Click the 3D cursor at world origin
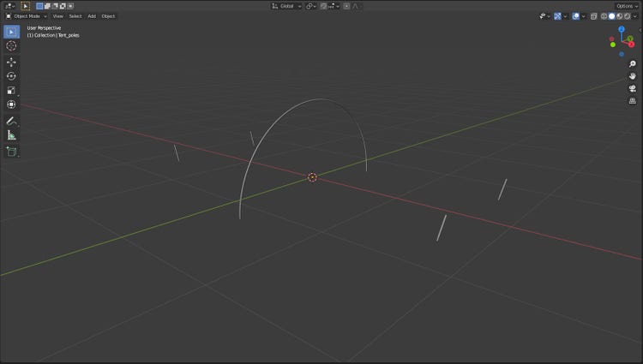The height and width of the screenshot is (364, 643). pyautogui.click(x=312, y=177)
